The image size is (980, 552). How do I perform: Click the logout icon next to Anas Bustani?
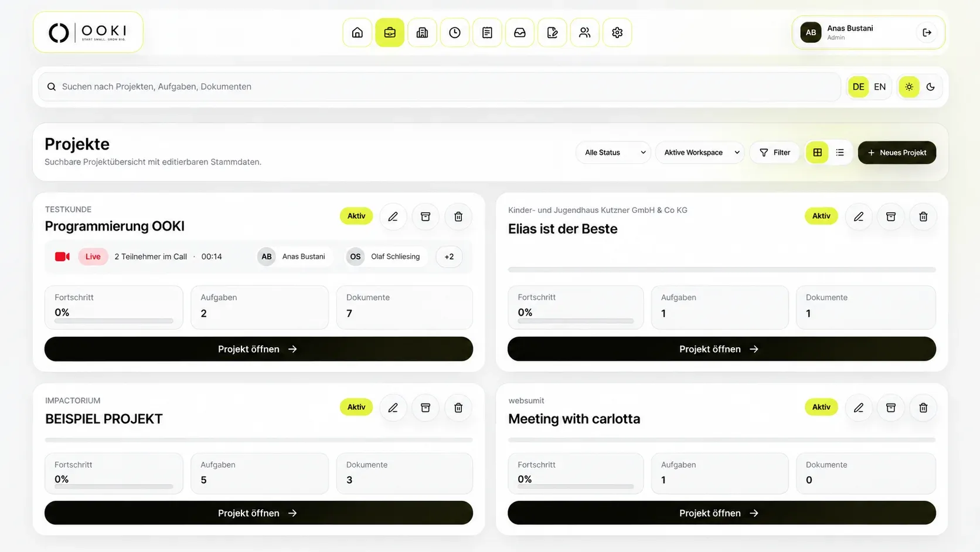(927, 33)
